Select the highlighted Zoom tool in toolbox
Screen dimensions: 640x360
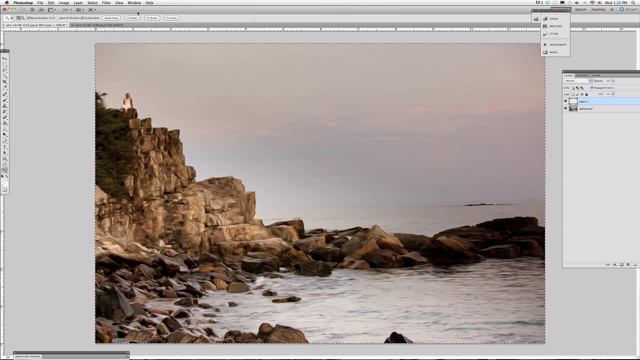[x=4, y=171]
